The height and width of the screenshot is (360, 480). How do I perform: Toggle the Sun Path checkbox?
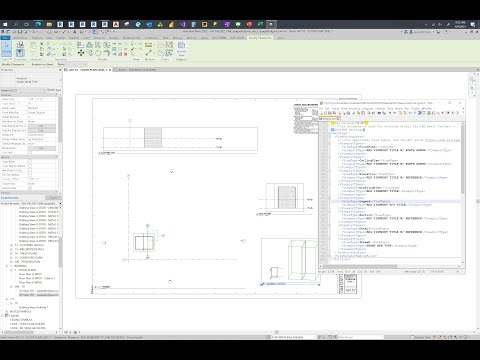click(x=30, y=152)
